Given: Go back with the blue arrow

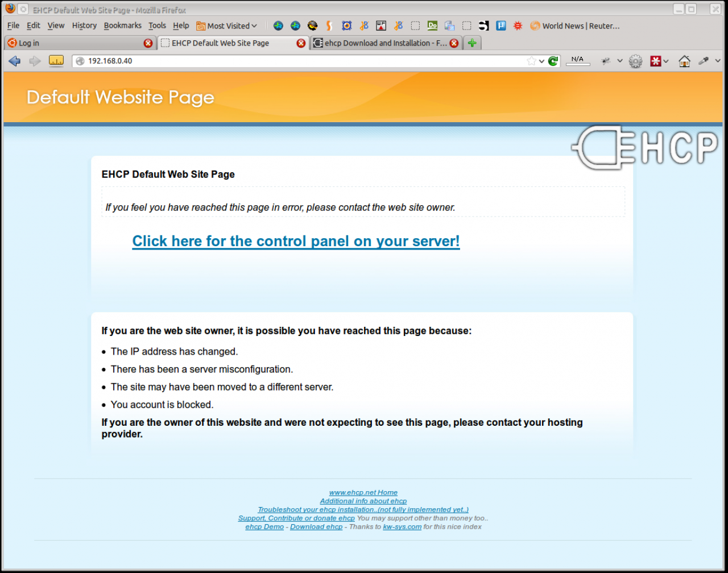Looking at the screenshot, I should coord(15,61).
